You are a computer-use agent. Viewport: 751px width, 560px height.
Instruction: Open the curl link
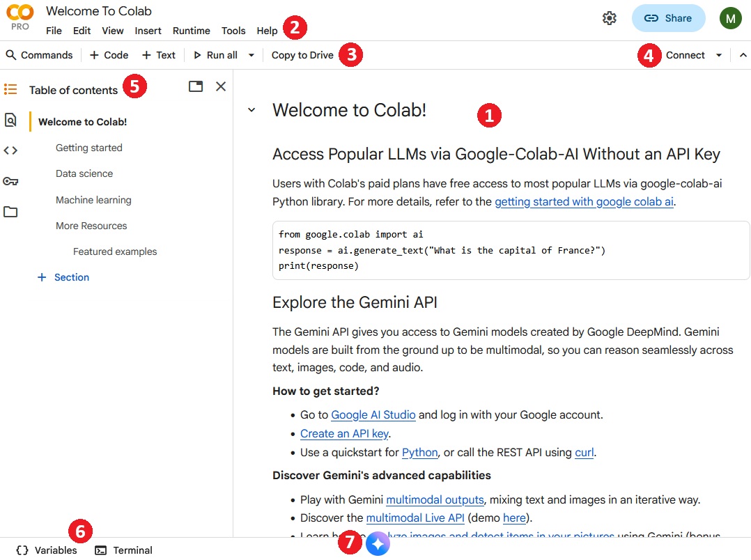584,453
